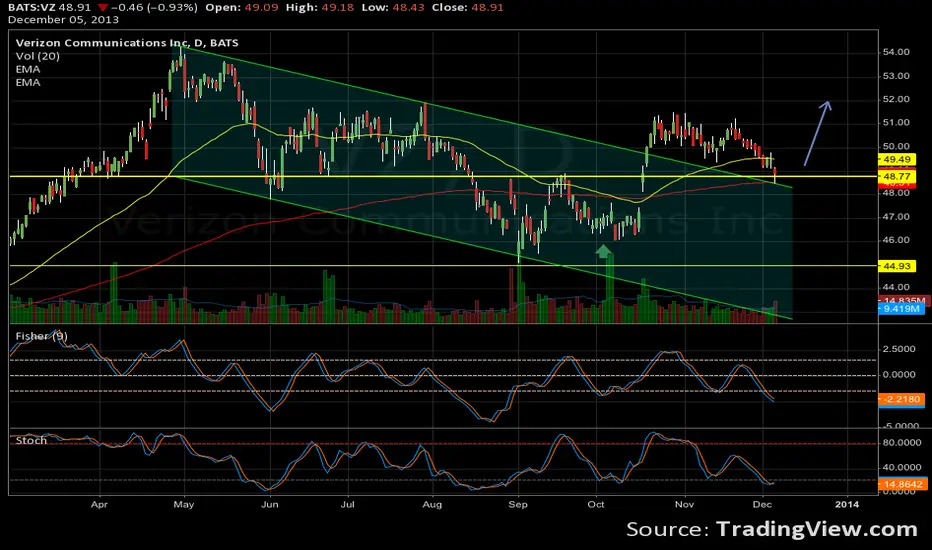The height and width of the screenshot is (550, 932).
Task: Click the red down-triangle change indicator
Action: pos(103,8)
